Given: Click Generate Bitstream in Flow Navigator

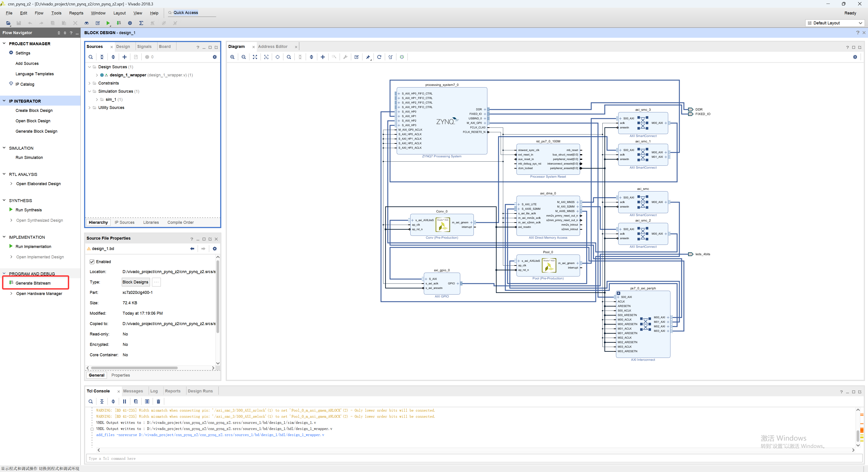Looking at the screenshot, I should (x=33, y=283).
